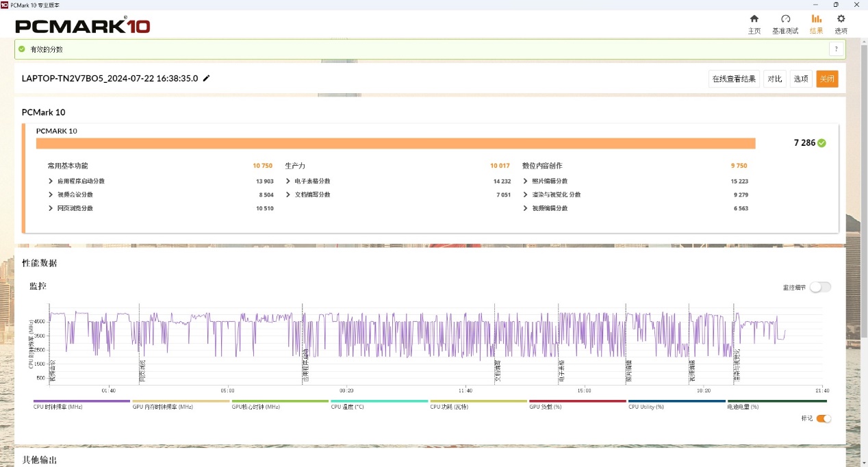The height and width of the screenshot is (467, 868).
Task: Maximize the PCMark 10 window
Action: coord(836,4)
